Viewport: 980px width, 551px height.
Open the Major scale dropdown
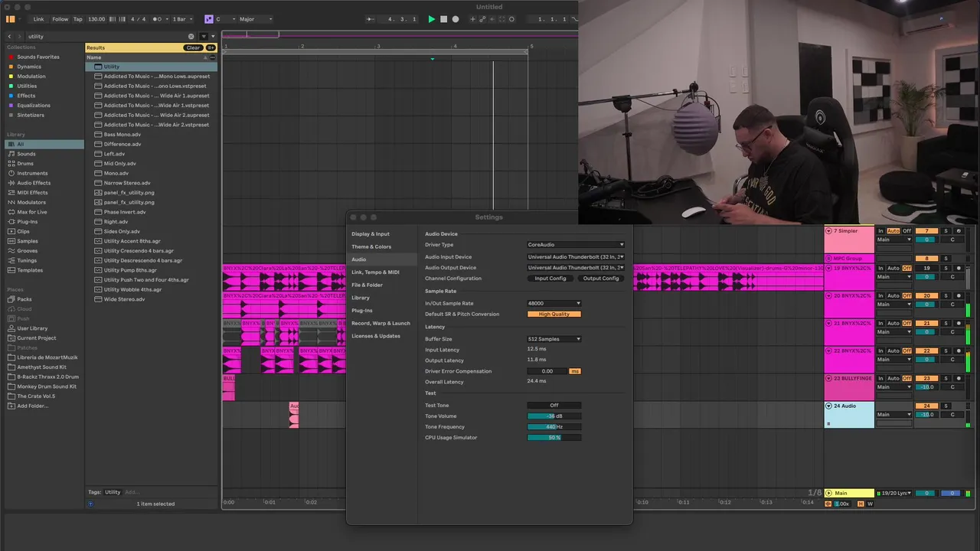tap(256, 19)
